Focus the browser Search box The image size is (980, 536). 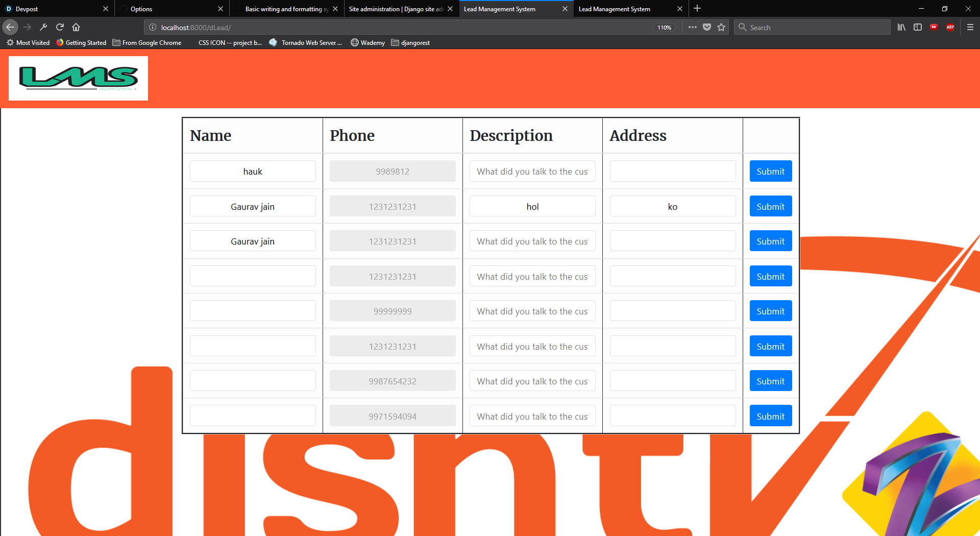(813, 28)
